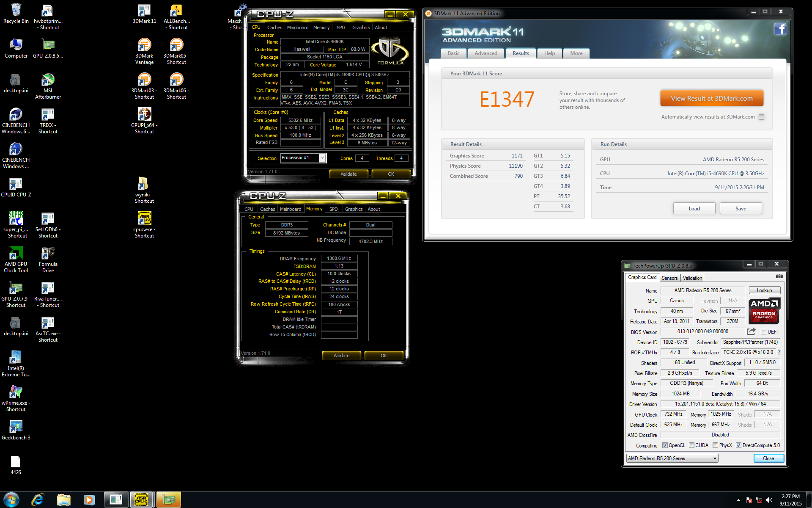Open MSI Afterburner desktop icon

click(x=48, y=86)
